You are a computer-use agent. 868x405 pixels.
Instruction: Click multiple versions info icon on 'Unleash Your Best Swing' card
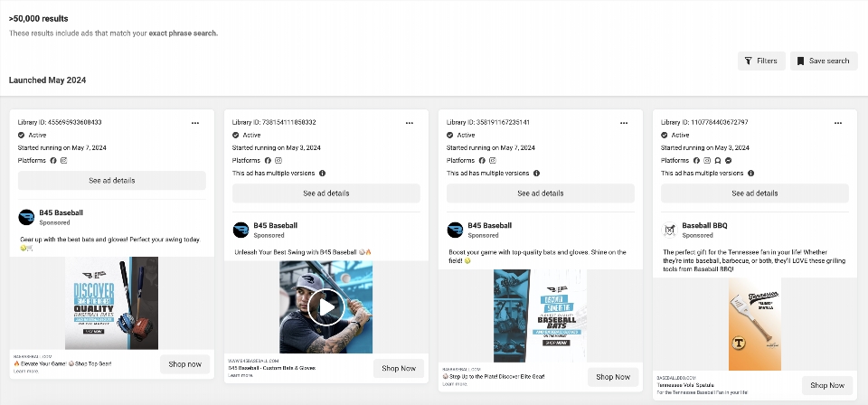point(322,174)
